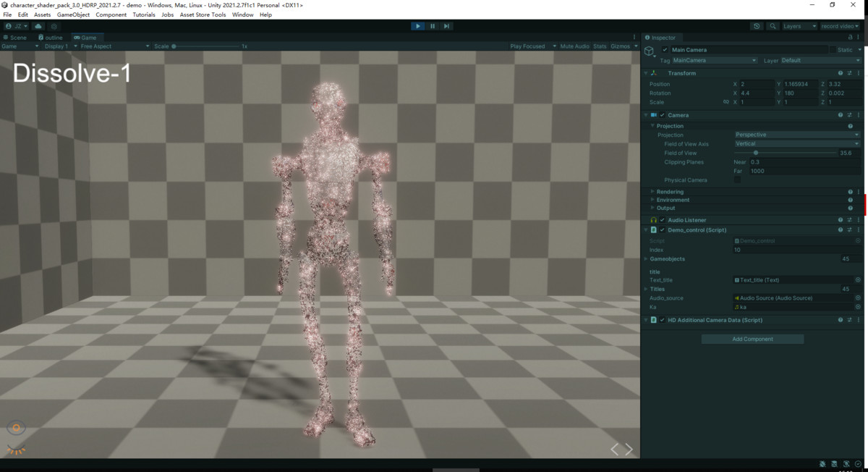Viewport: 868px width, 472px height.
Task: Open the Projection dropdown set to Perspective
Action: (796, 134)
